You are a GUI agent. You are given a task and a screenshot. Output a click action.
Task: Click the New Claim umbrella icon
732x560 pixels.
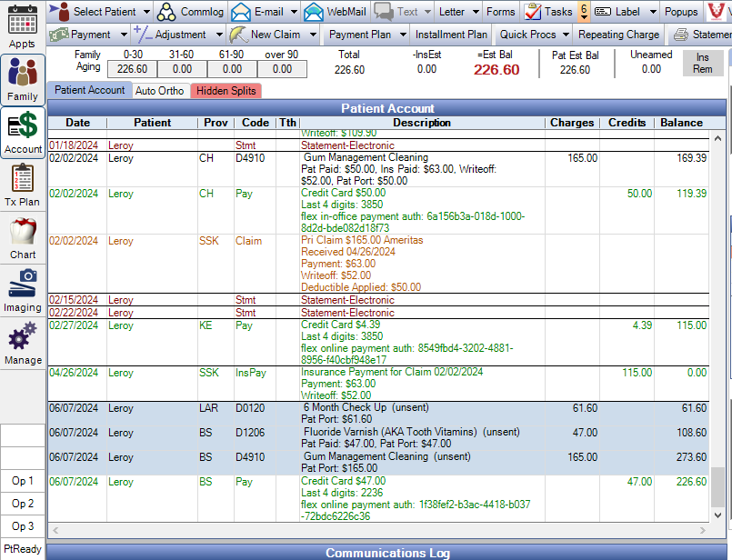(238, 35)
